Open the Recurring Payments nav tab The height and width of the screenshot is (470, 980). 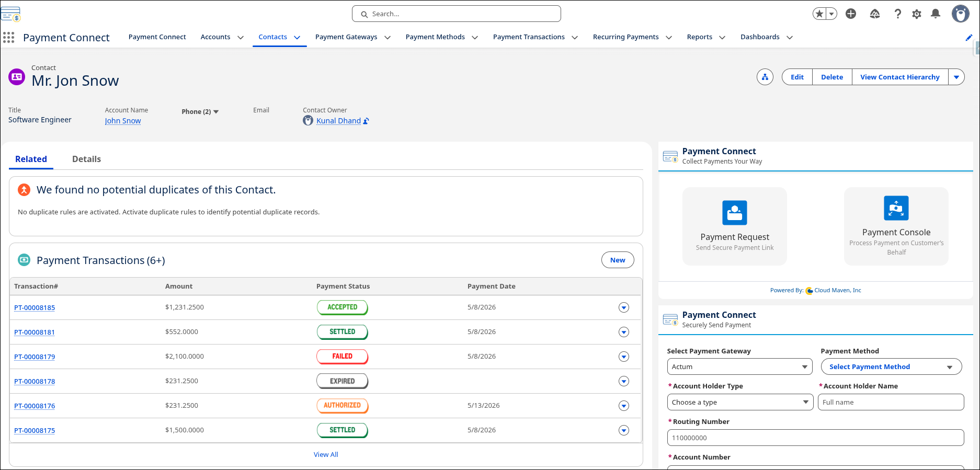(626, 37)
